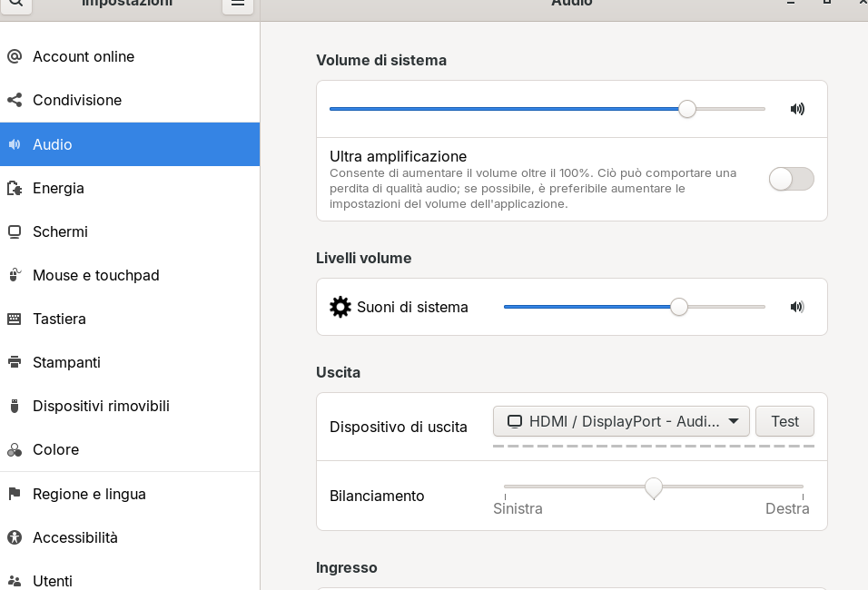This screenshot has width=868, height=590.
Task: Toggle the Ultra amplificazione switch
Action: 791,179
